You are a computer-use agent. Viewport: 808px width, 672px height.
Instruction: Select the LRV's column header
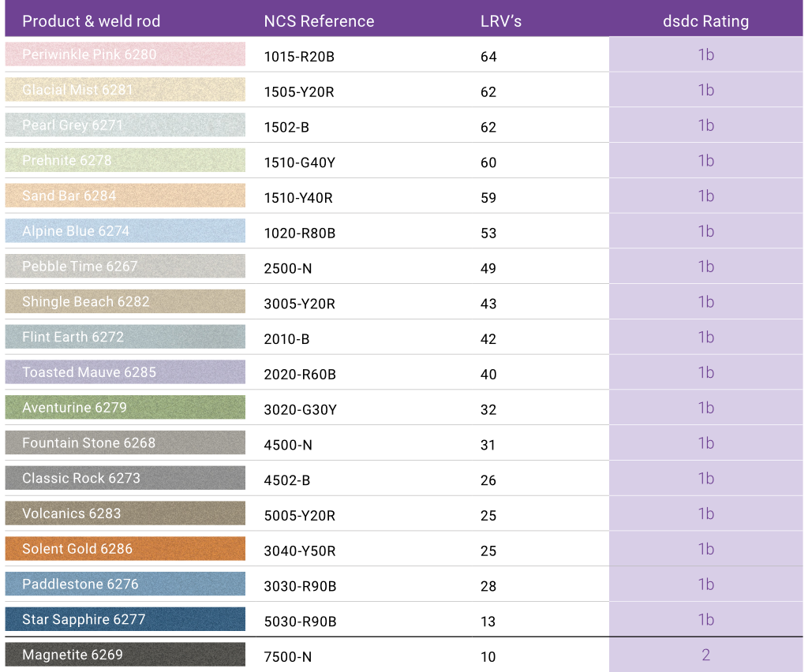[500, 21]
